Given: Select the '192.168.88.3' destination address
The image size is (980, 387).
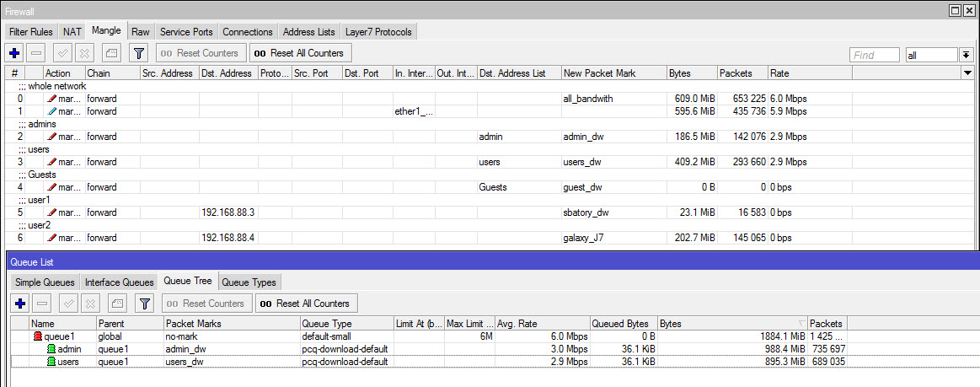Looking at the screenshot, I should point(228,212).
